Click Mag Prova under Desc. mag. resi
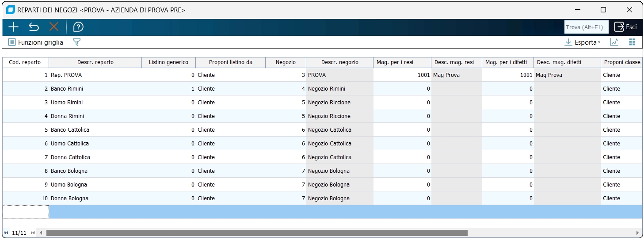 tap(457, 75)
